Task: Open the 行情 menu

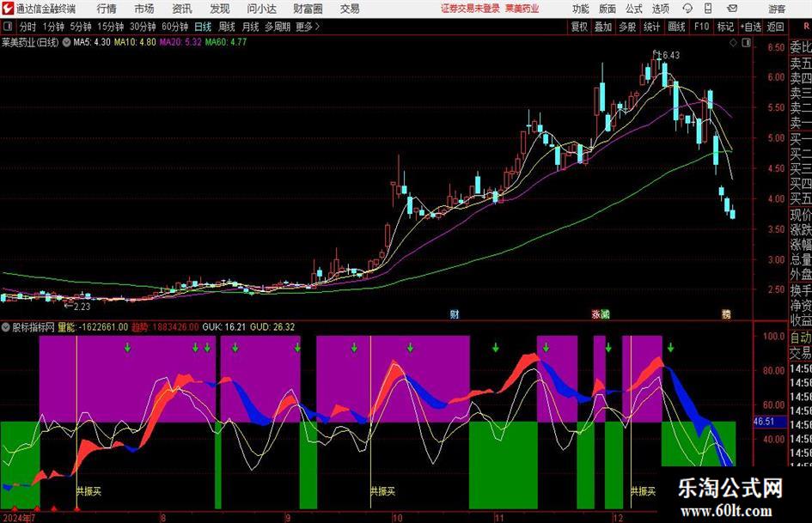Action: tap(107, 9)
